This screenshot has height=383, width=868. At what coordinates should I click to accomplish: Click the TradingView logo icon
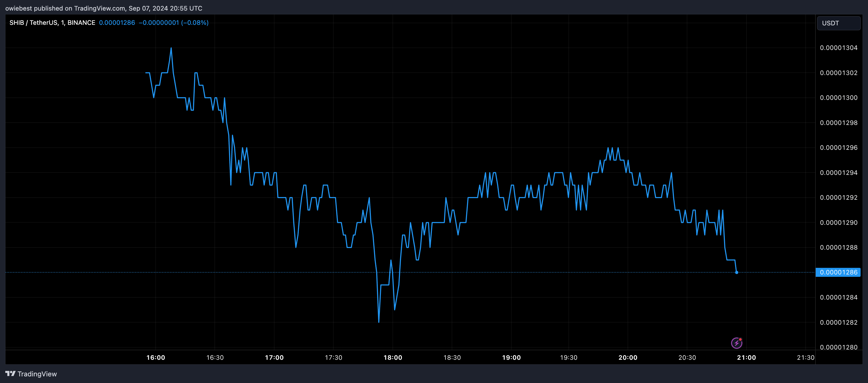[11, 373]
